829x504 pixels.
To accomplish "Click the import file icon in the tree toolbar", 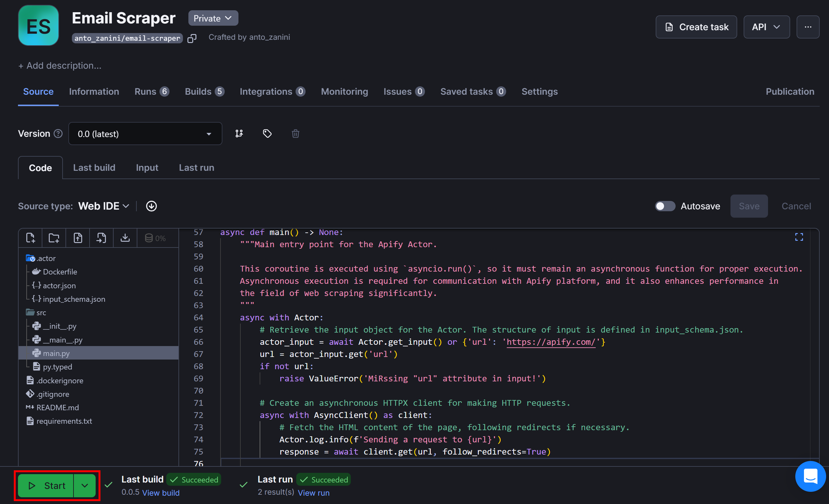I will 101,238.
